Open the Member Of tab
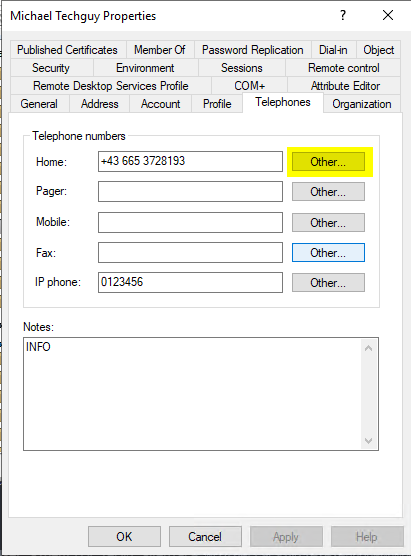Image resolution: width=411 pixels, height=556 pixels. click(160, 50)
